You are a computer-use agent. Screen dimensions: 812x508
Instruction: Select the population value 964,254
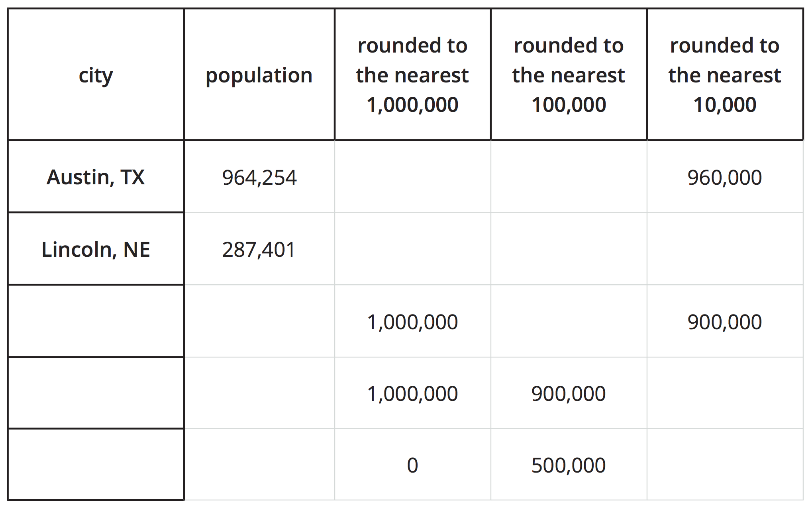tap(259, 178)
